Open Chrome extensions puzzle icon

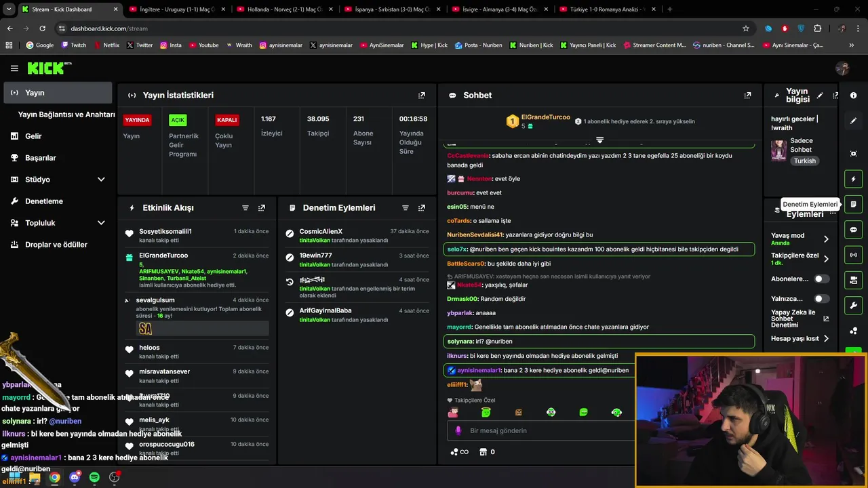point(817,28)
